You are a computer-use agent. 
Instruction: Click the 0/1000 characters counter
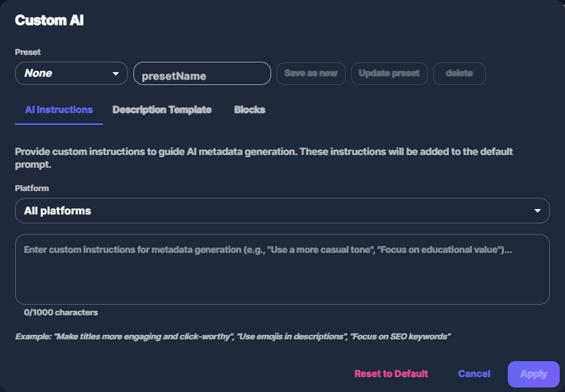click(x=61, y=312)
